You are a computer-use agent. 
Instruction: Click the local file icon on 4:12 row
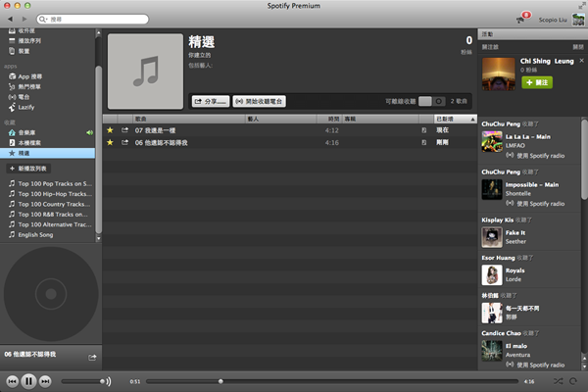tap(424, 130)
